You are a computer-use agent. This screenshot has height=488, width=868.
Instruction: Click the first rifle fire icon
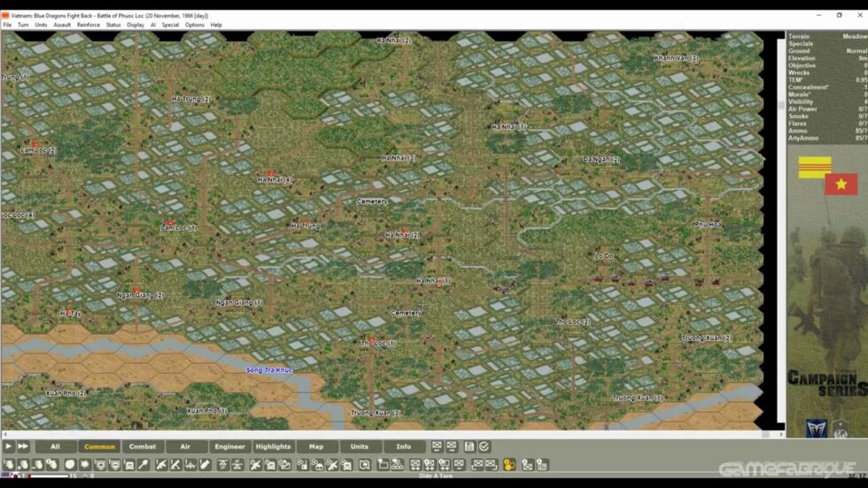click(160, 465)
